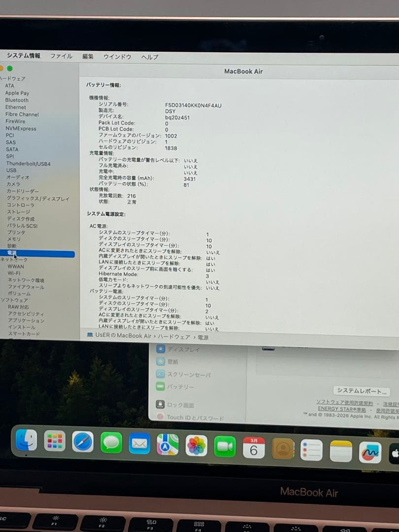
Task: Open Reminders app in the Dock
Action: [311, 450]
